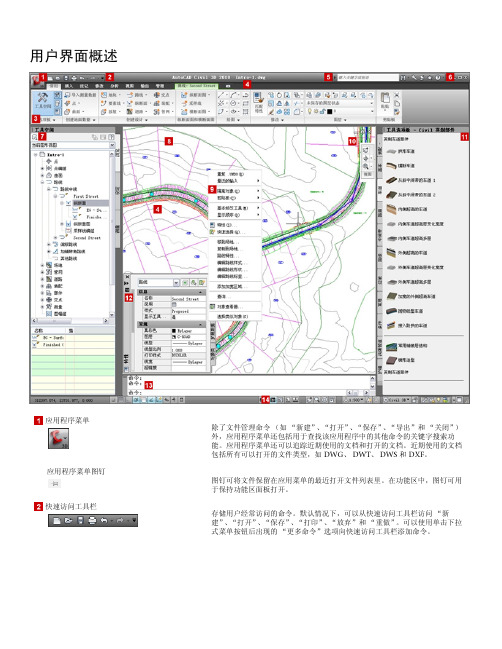Click the large application menu icon under 应用程序菜单
Screen dimensions: 502x649
[x=58, y=438]
